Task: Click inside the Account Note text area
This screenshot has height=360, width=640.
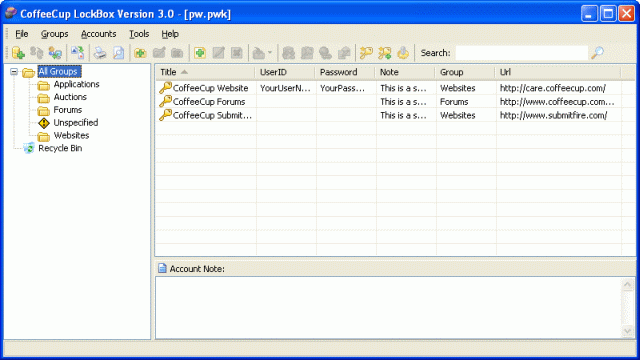Action: 389,308
